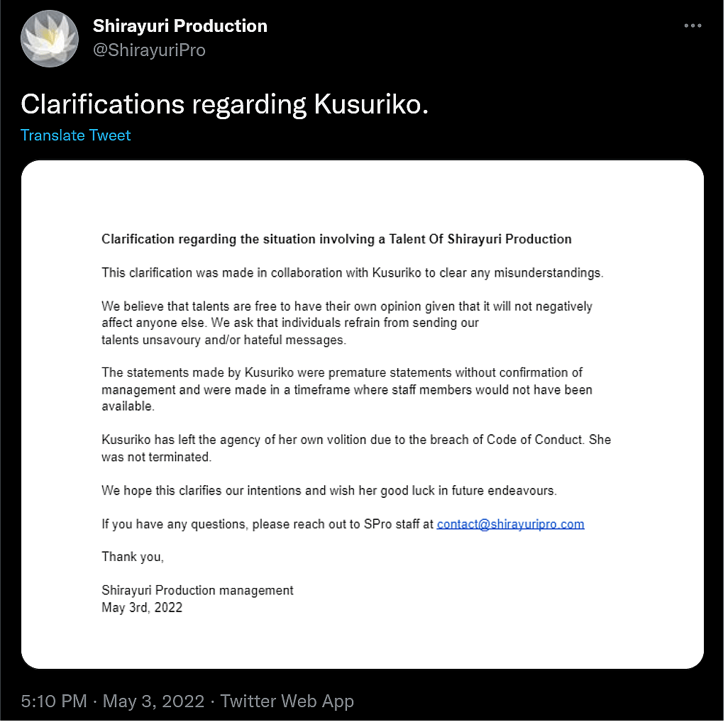Click the 5:10 PM timestamp
This screenshot has height=727, width=728.
tap(54, 701)
